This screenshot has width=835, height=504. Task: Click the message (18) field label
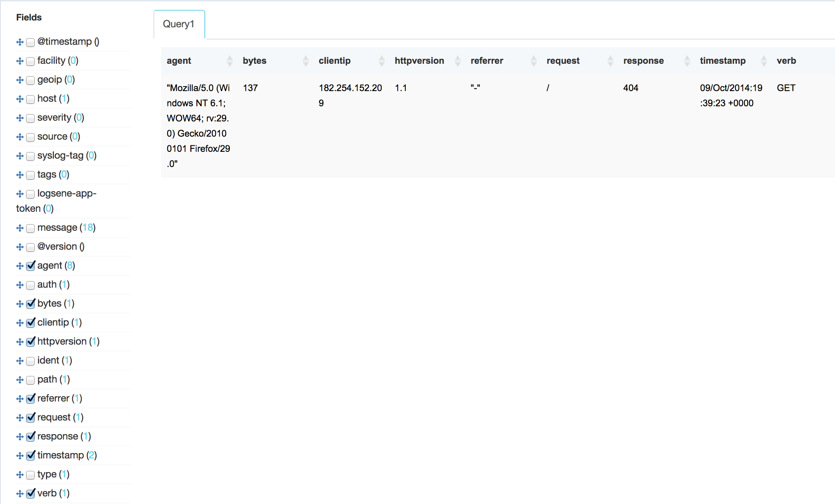[66, 228]
